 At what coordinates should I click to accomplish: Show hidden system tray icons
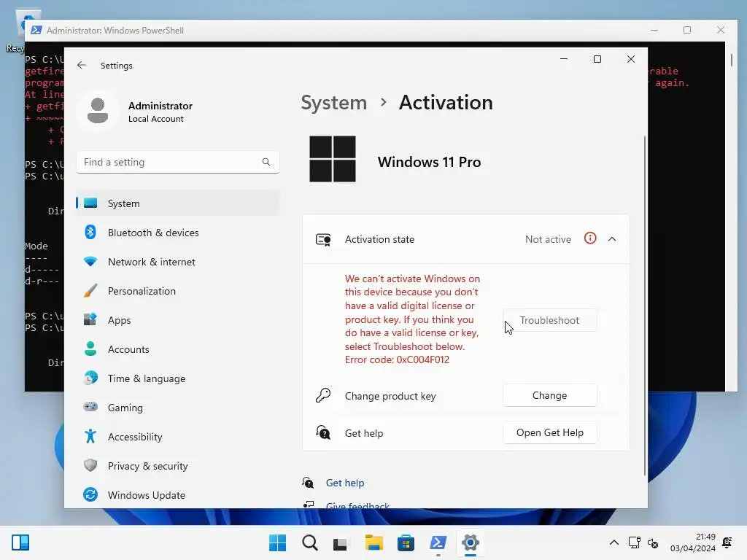pos(614,542)
